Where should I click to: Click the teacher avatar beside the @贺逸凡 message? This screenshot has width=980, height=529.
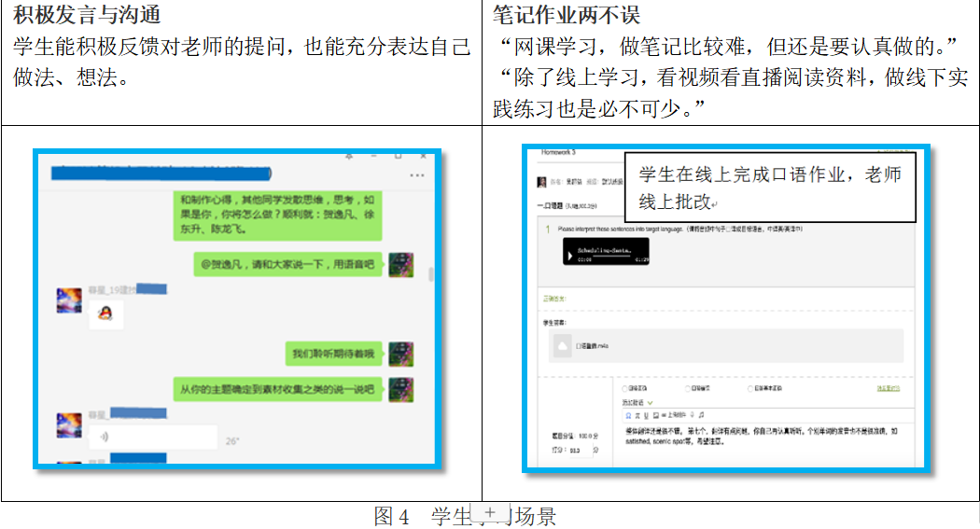coord(401,265)
